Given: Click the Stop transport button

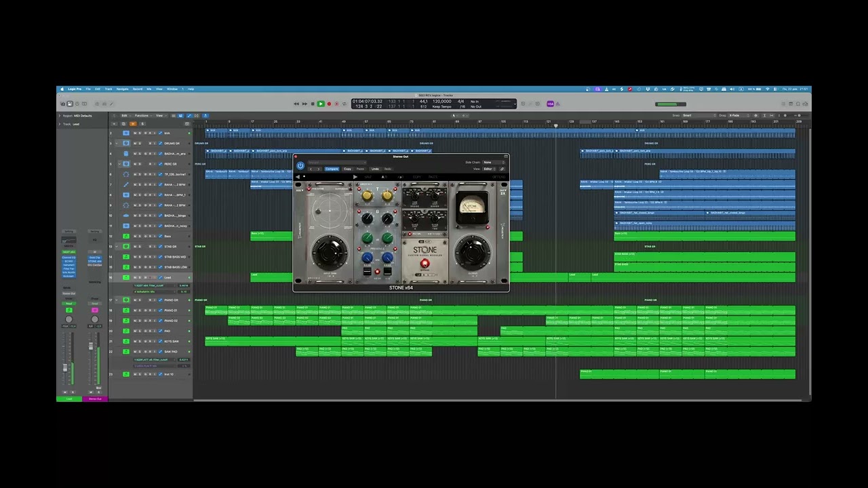Looking at the screenshot, I should 313,104.
